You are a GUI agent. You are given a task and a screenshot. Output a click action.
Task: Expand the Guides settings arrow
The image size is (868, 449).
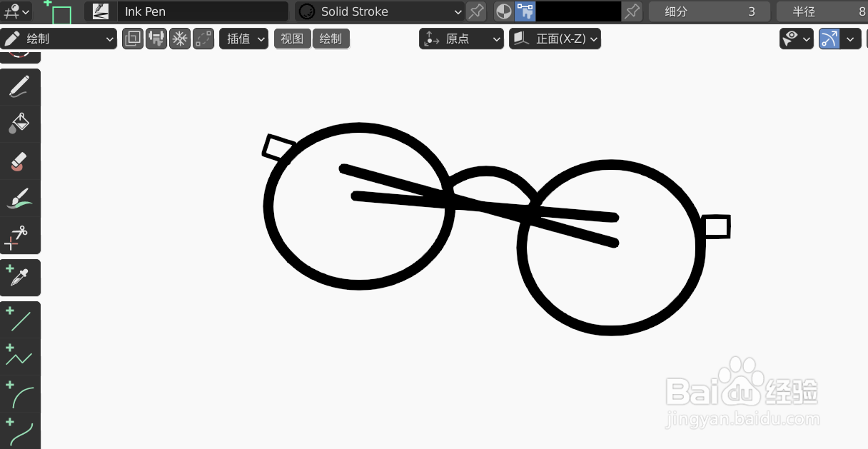click(850, 39)
